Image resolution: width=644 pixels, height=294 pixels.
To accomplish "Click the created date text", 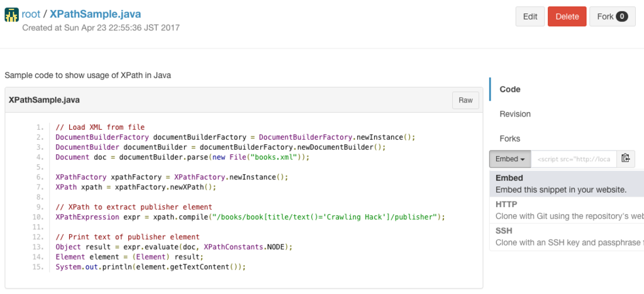I will point(101,28).
